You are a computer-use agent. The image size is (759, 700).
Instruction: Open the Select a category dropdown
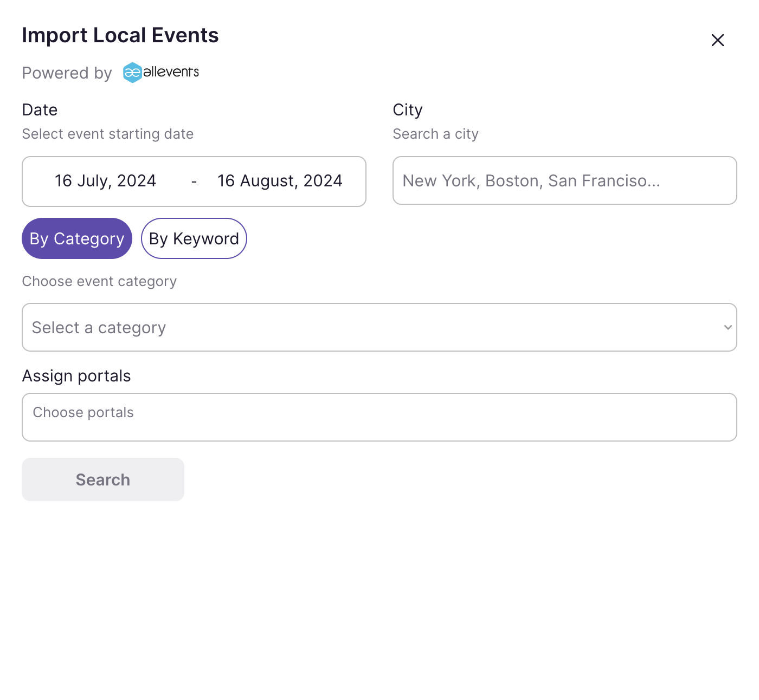pyautogui.click(x=369, y=327)
